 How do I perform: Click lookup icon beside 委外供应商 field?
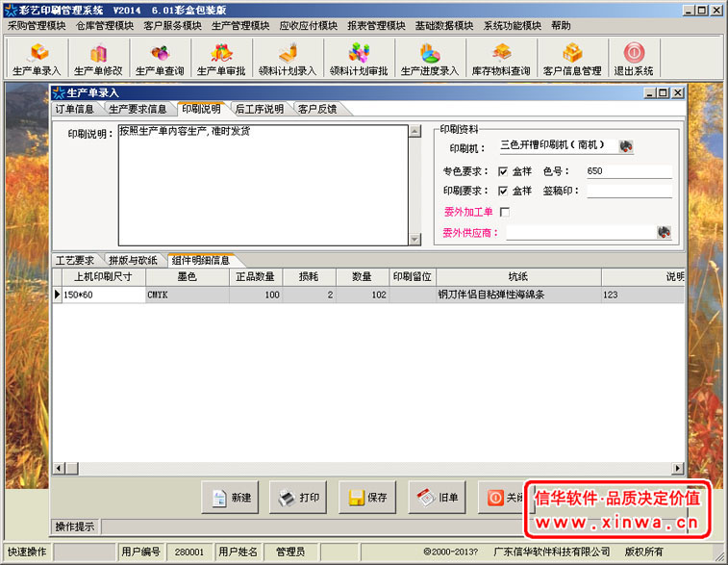point(664,232)
